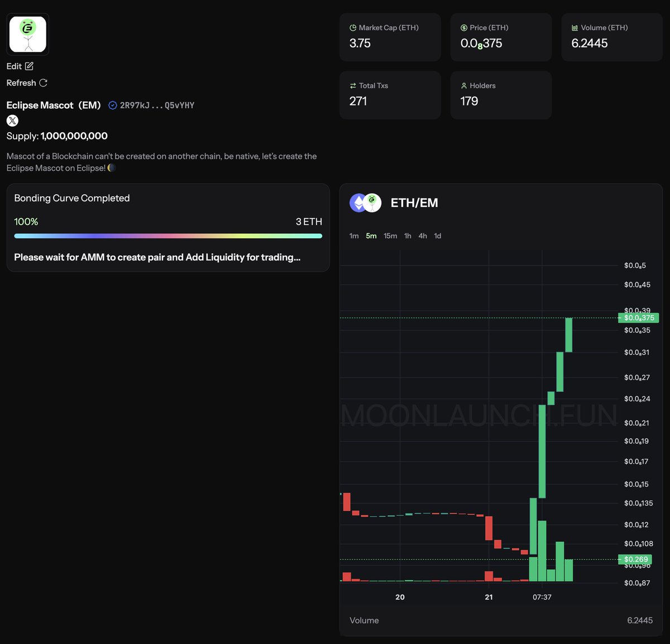Click the Eclipse Mascot (EM) token name
The height and width of the screenshot is (644, 670).
point(54,105)
